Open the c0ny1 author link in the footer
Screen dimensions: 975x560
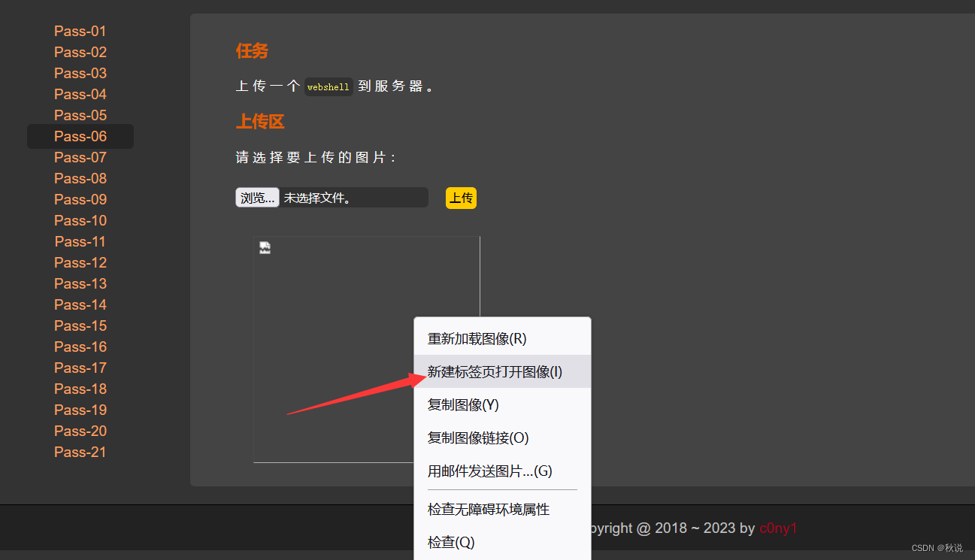[x=778, y=528]
